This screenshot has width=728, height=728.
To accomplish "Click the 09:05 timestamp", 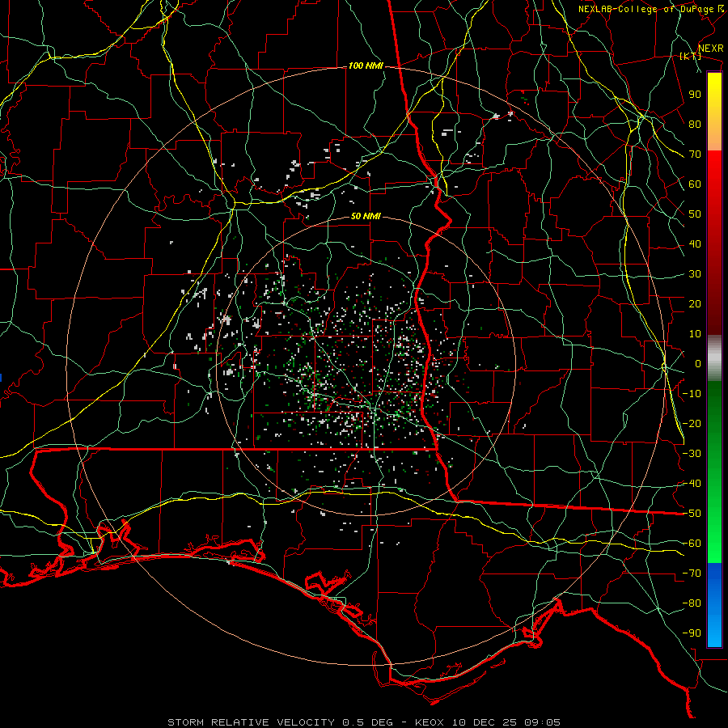I will pyautogui.click(x=542, y=722).
